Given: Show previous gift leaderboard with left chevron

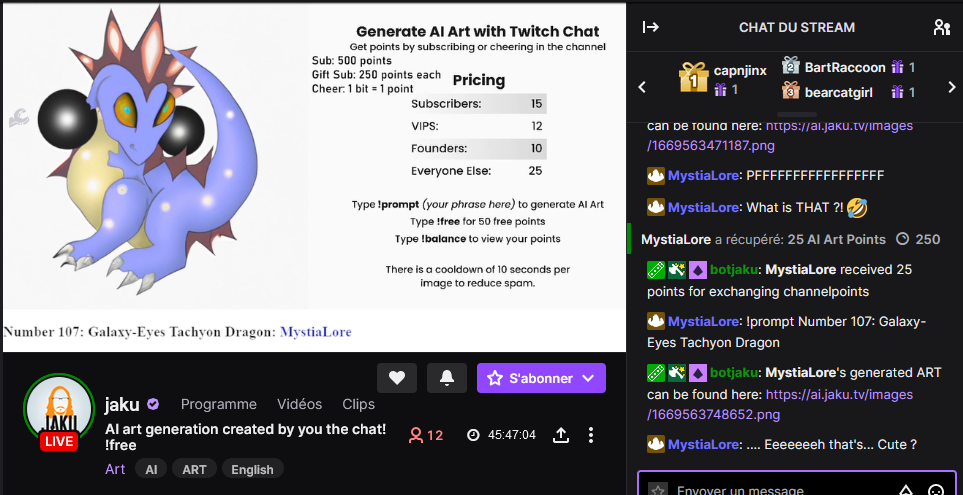Looking at the screenshot, I should click(x=642, y=87).
